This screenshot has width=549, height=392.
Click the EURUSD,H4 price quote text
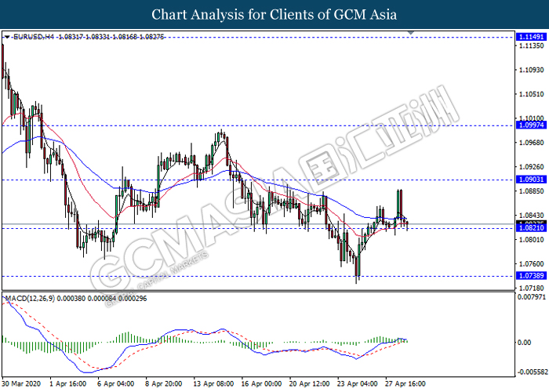click(x=89, y=37)
